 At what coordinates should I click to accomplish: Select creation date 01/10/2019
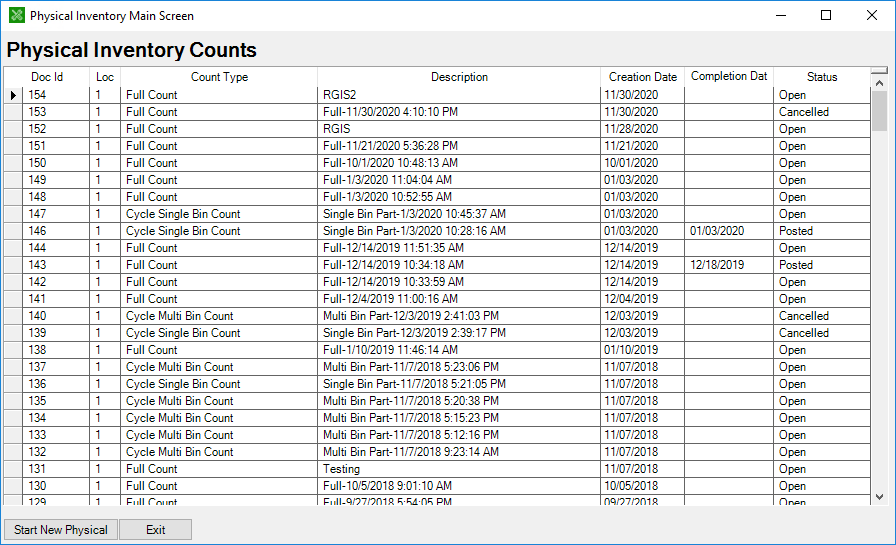642,350
